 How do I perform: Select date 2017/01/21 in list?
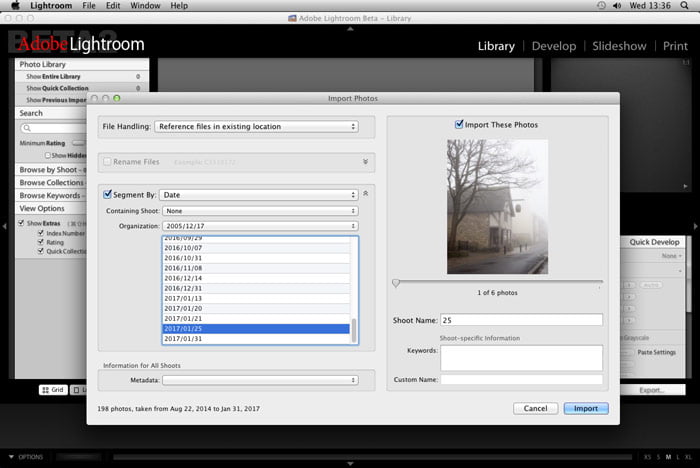(x=256, y=318)
